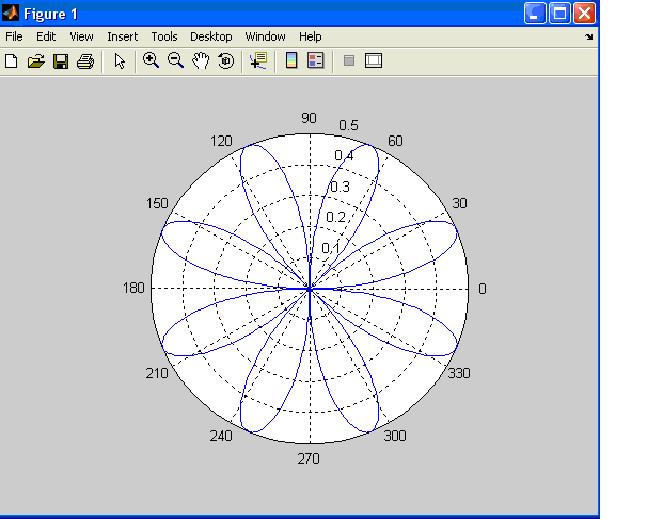Viewport: 648px width, 519px height.
Task: Open the Edit menu
Action: point(46,37)
